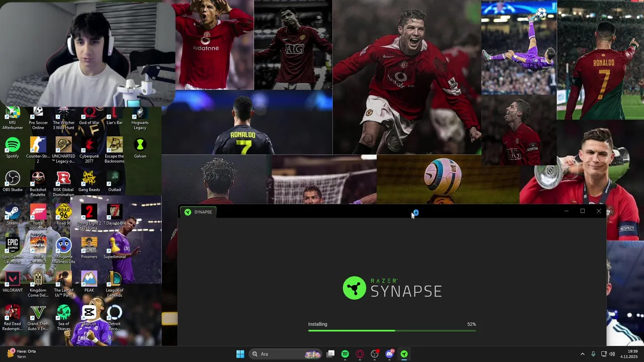Minimize the Razer Synapse installer window

tap(567, 211)
